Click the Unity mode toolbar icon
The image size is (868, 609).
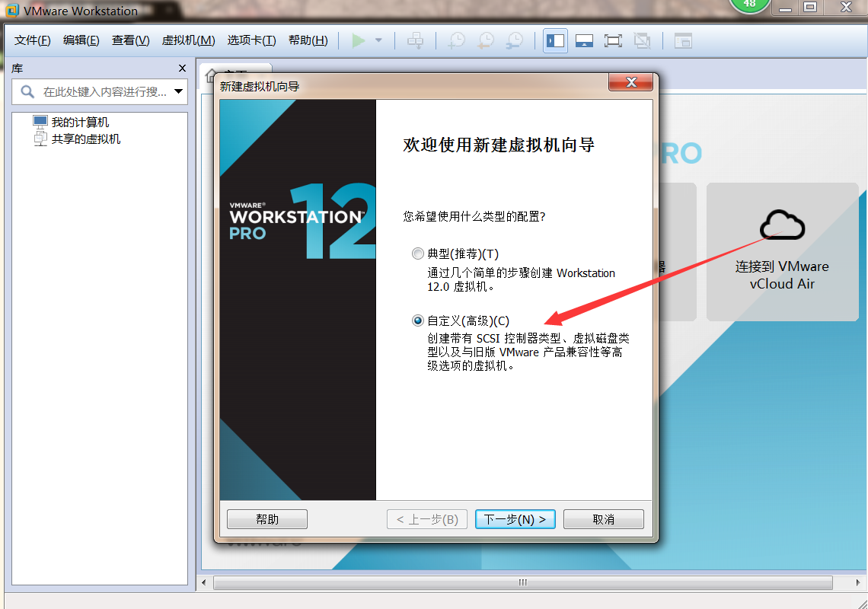coord(642,41)
